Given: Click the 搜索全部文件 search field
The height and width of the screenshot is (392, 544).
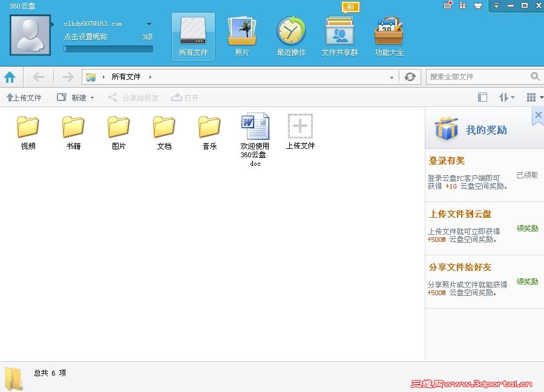Looking at the screenshot, I should click(x=477, y=77).
